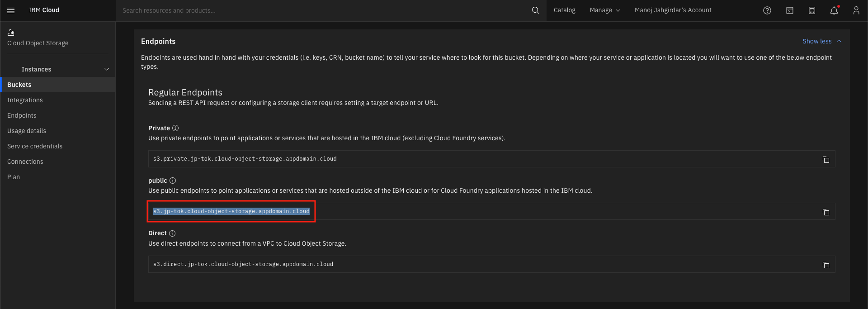Screen dimensions: 868x309
Task: Click the IBM Cloud logo link
Action: coord(44,10)
